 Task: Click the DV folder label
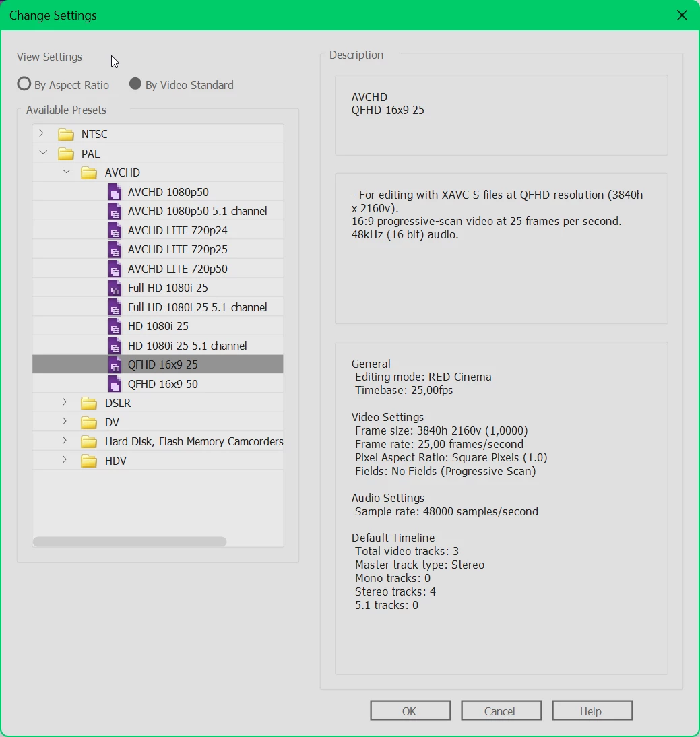tap(112, 423)
